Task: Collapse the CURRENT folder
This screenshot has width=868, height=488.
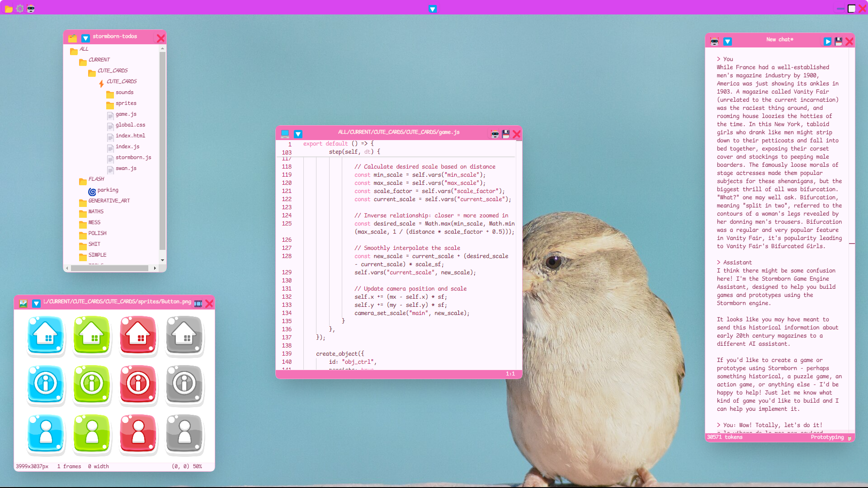Action: pos(94,60)
